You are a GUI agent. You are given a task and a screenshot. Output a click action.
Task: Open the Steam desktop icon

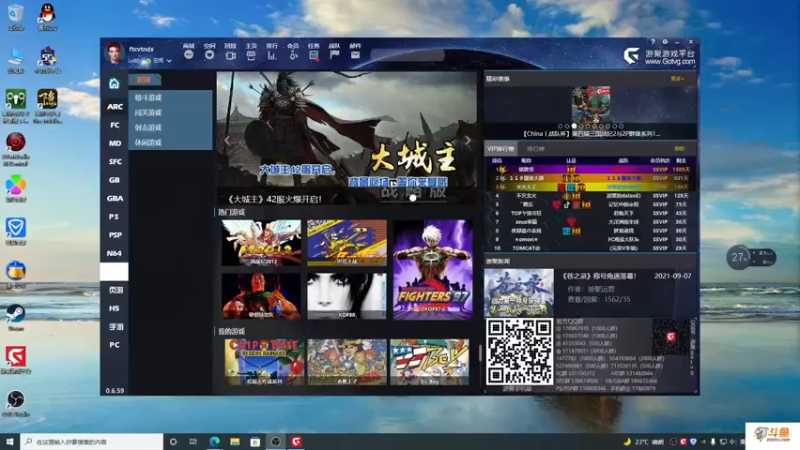tap(16, 317)
